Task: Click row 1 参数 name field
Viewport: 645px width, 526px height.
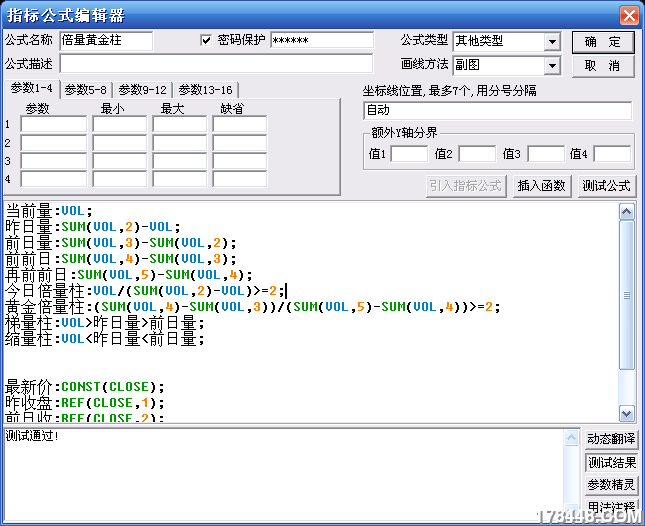Action: pyautogui.click(x=54, y=124)
